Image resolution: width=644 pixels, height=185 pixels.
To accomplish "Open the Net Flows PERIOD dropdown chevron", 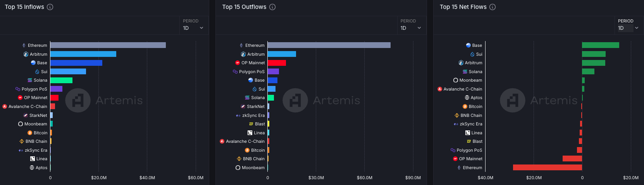I will coord(636,28).
